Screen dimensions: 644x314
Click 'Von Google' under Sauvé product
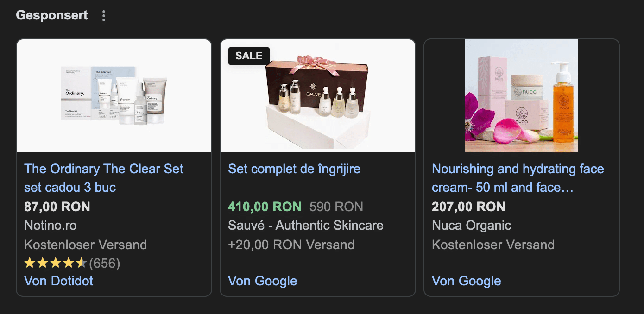pyautogui.click(x=263, y=281)
